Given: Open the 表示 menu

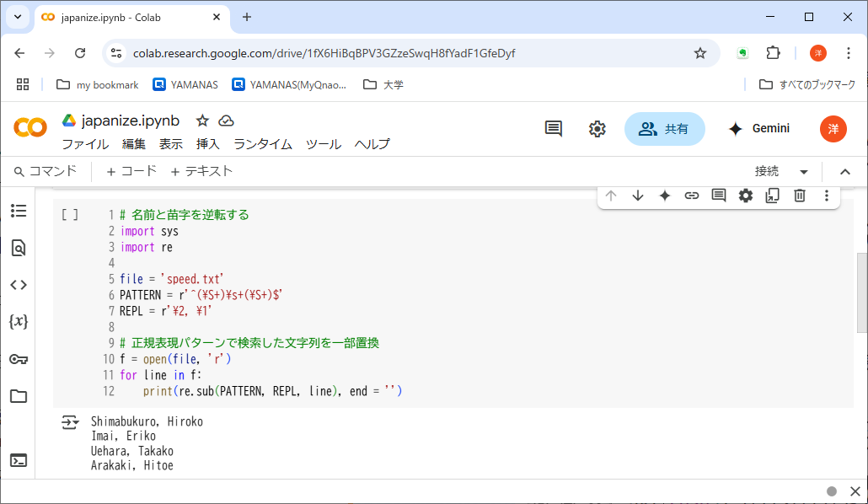Looking at the screenshot, I should click(x=171, y=144).
